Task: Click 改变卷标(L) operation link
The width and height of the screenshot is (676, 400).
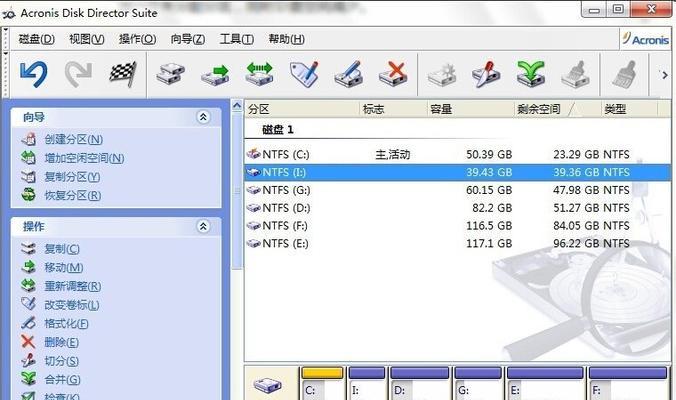Action: tap(72, 305)
